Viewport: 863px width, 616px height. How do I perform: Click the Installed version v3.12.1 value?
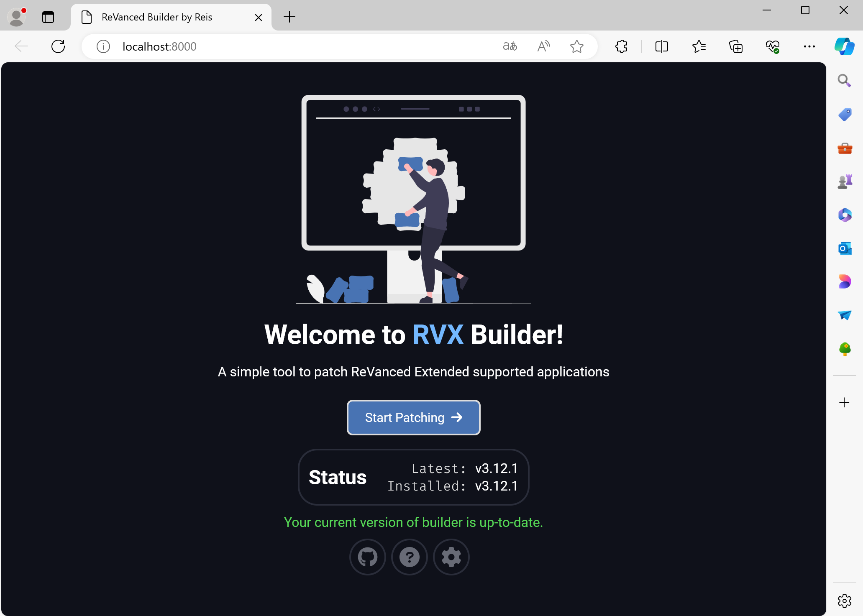pyautogui.click(x=497, y=486)
